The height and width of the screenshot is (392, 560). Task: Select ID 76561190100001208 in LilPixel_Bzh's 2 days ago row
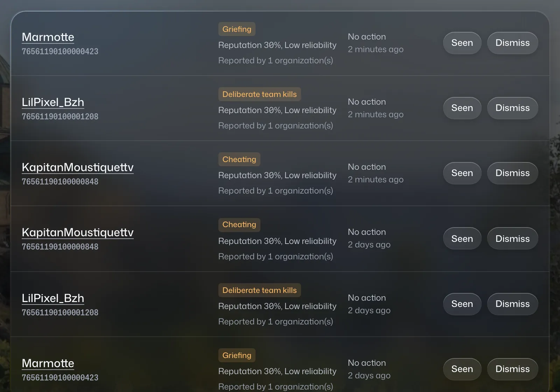click(x=60, y=313)
